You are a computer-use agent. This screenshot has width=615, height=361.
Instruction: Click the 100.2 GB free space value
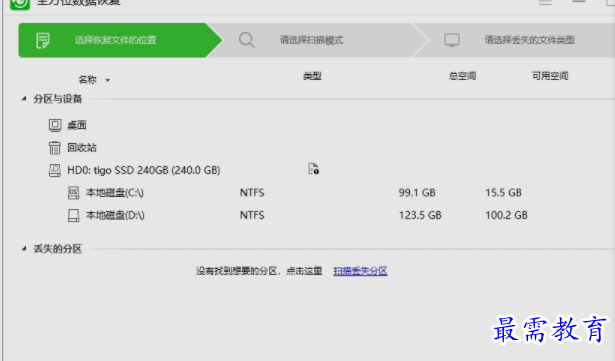(x=506, y=215)
